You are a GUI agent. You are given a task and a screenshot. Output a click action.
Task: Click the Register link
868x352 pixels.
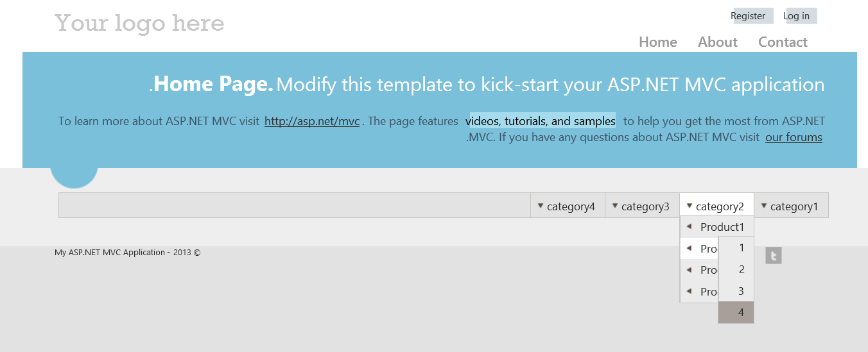tap(748, 16)
